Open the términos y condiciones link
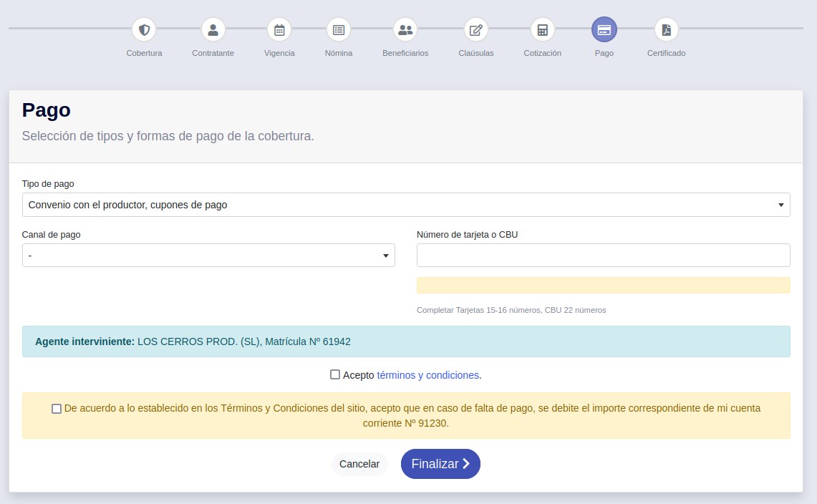 (x=427, y=374)
